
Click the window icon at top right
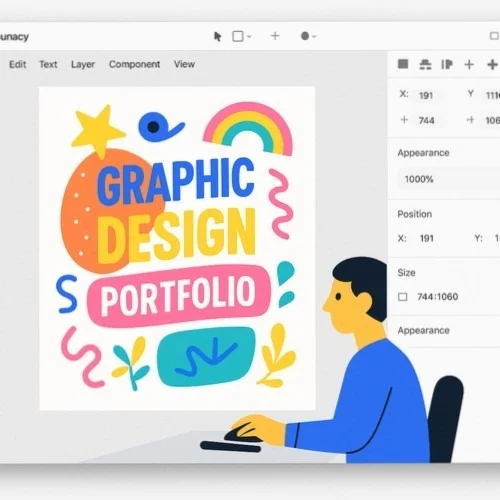494,36
